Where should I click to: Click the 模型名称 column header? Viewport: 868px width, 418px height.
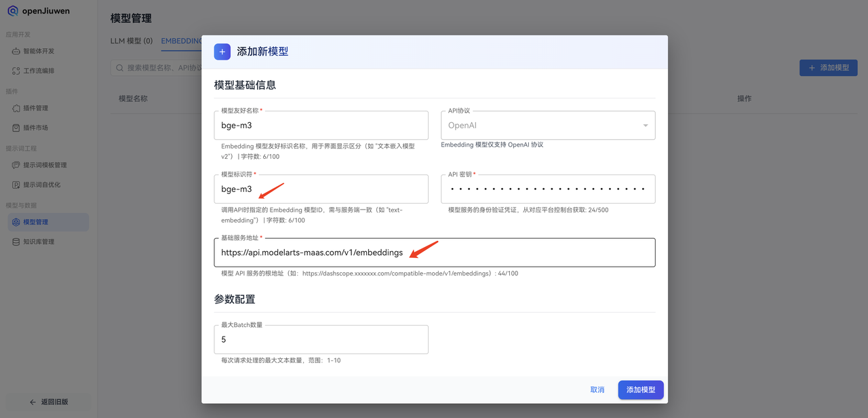pos(133,99)
